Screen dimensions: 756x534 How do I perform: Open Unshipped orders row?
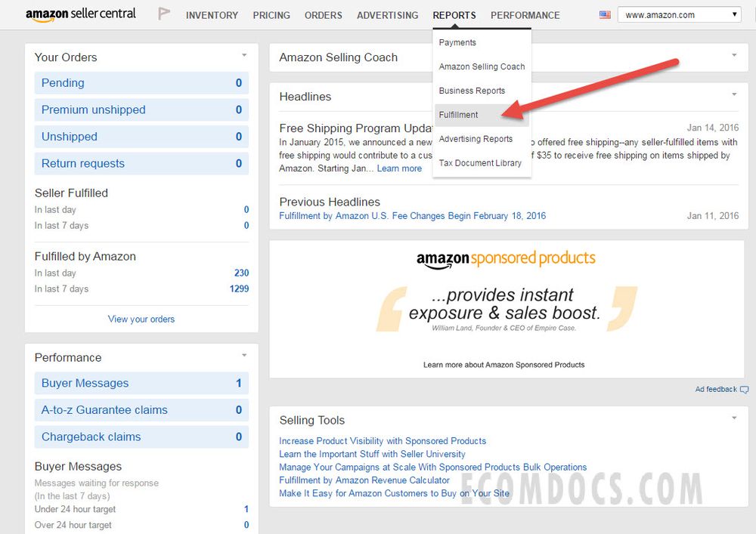tap(141, 137)
